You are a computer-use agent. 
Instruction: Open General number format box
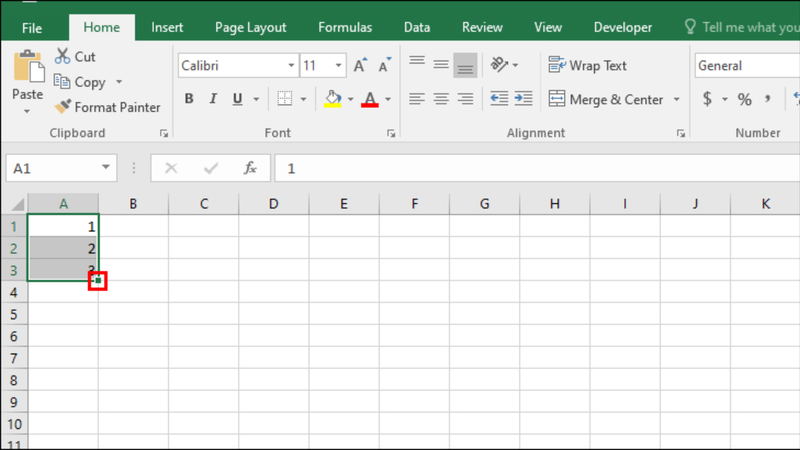pos(747,65)
